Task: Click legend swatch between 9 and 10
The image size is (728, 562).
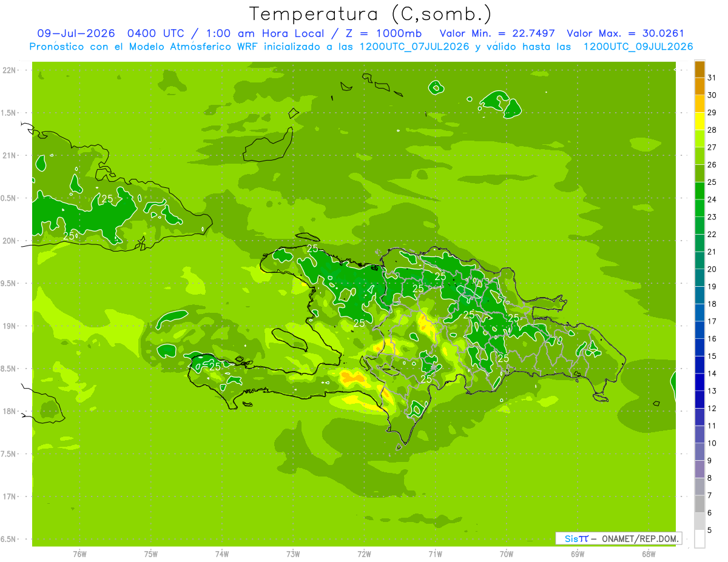Action: pyautogui.click(x=699, y=452)
